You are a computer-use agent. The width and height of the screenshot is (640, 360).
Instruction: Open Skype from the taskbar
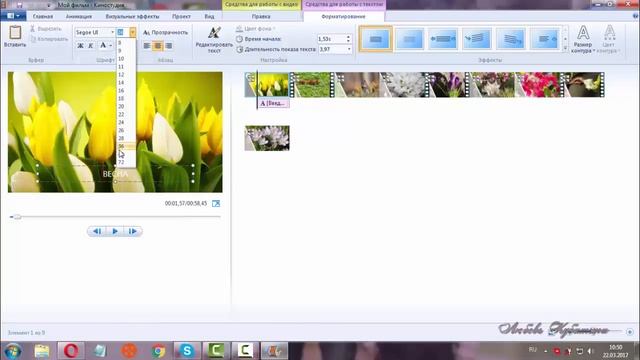pyautogui.click(x=187, y=351)
